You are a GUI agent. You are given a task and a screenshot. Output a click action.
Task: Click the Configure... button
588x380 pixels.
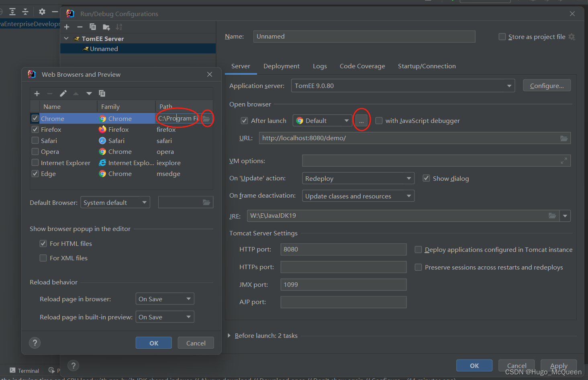pyautogui.click(x=547, y=86)
